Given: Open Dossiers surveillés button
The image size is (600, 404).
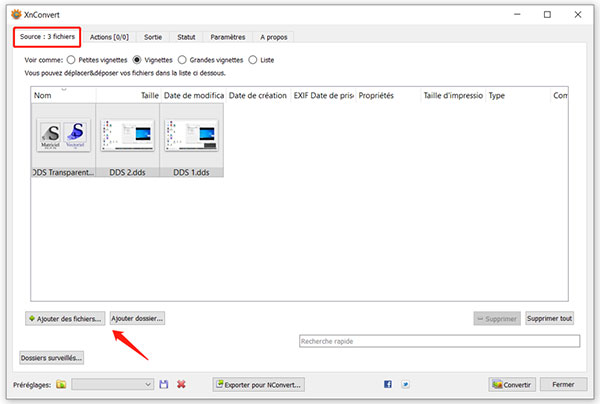Looking at the screenshot, I should (x=52, y=358).
